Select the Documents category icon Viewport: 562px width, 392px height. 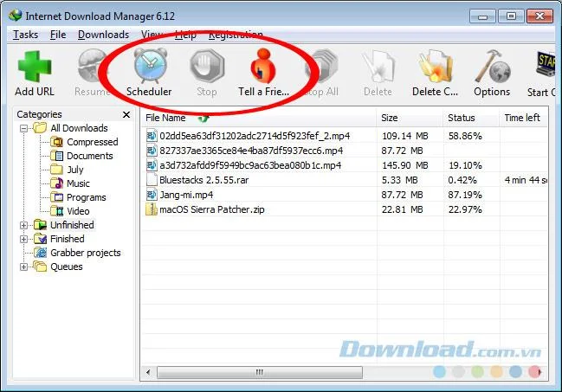pyautogui.click(x=56, y=156)
